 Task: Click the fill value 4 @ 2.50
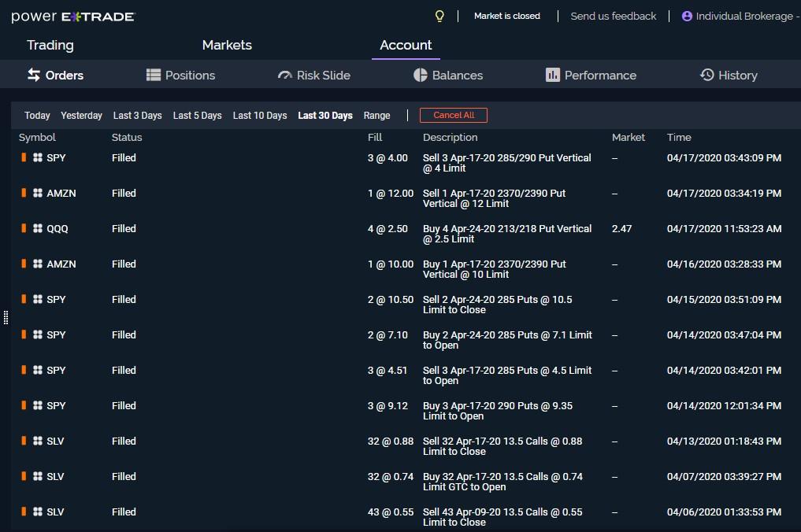[388, 229]
